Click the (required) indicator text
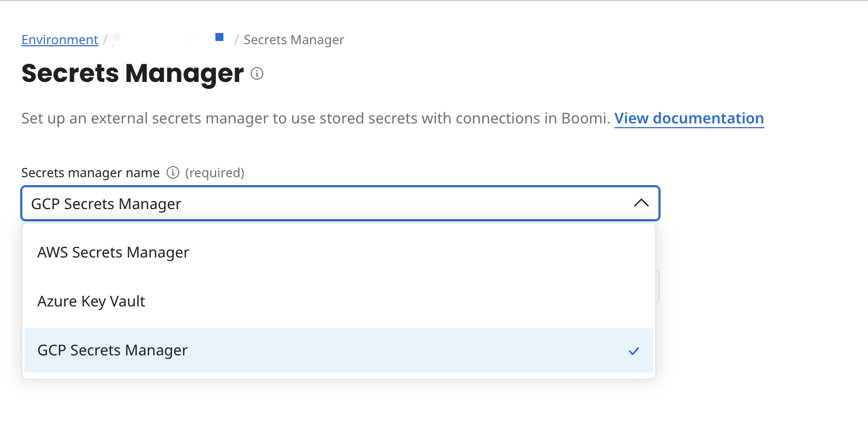The width and height of the screenshot is (868, 432). click(214, 173)
